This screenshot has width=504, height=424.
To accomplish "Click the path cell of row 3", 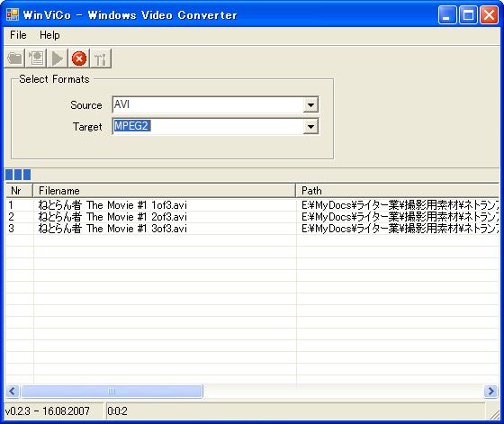I will 398,229.
